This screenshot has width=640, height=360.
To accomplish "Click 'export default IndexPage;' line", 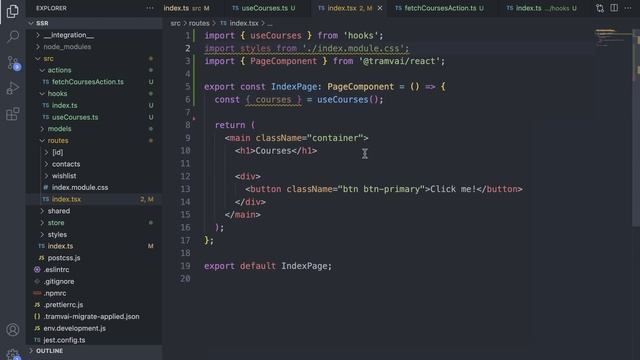I will 268,266.
